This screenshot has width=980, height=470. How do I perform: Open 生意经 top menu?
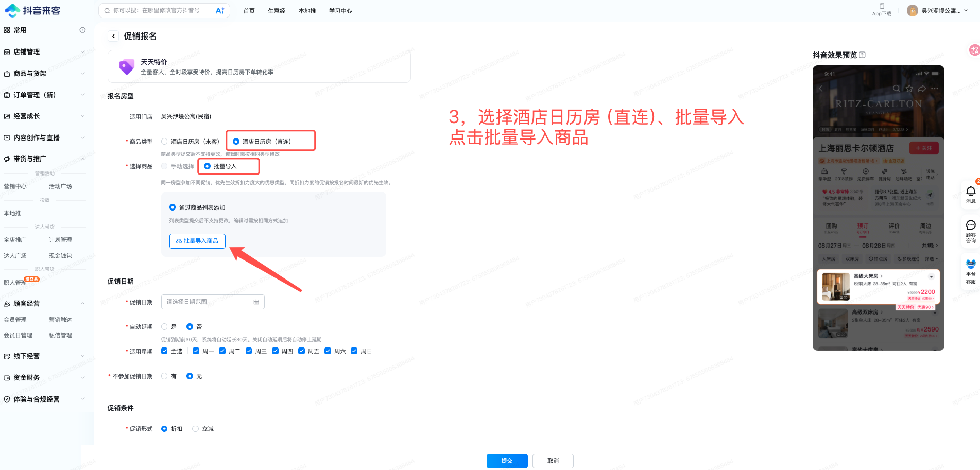[277, 11]
